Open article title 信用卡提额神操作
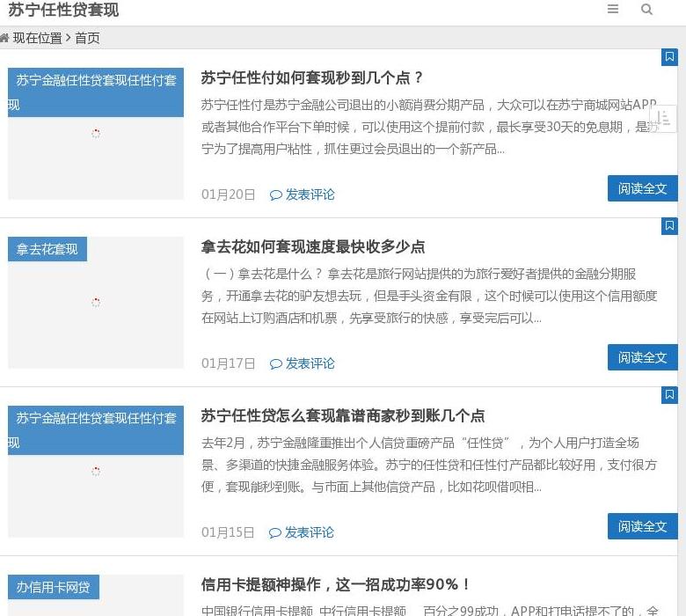This screenshot has height=616, width=686. [336, 584]
